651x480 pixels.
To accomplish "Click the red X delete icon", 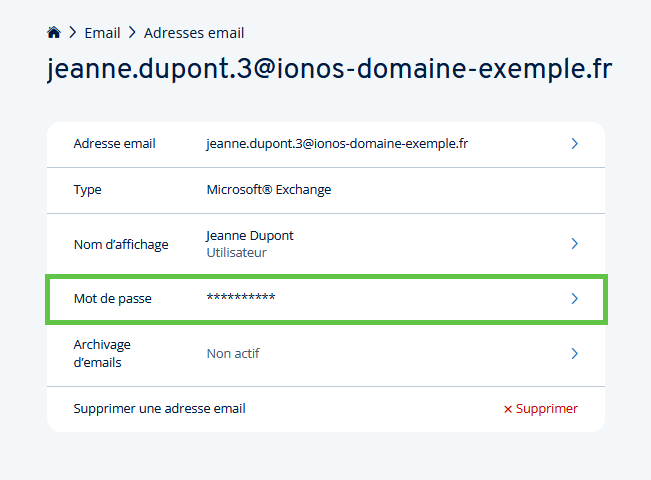I will (508, 409).
